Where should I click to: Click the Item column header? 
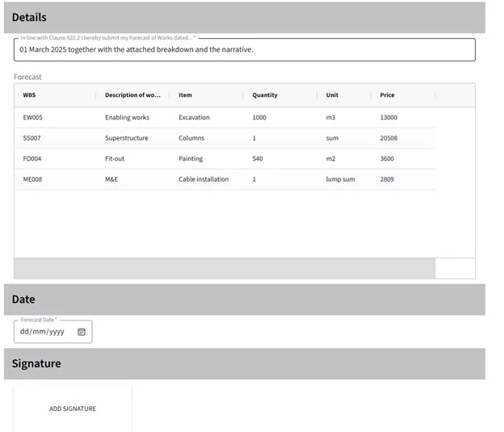[186, 95]
